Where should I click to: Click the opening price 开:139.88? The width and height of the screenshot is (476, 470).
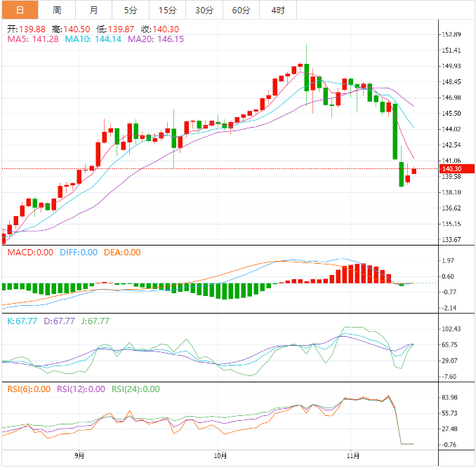pos(26,29)
